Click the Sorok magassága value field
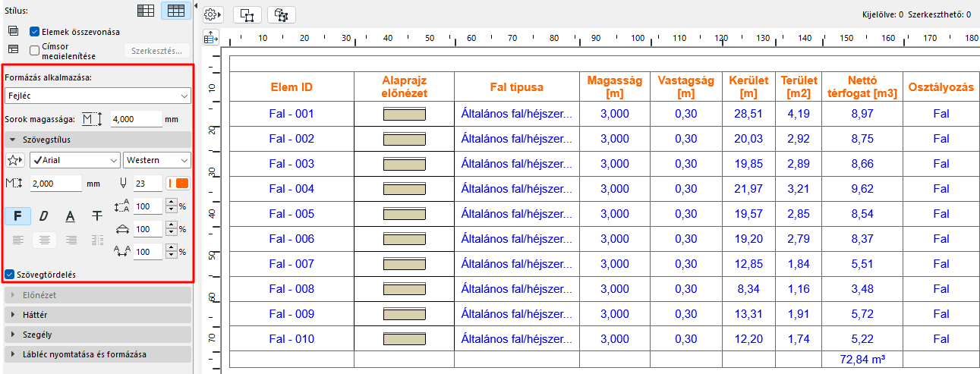 coord(135,119)
